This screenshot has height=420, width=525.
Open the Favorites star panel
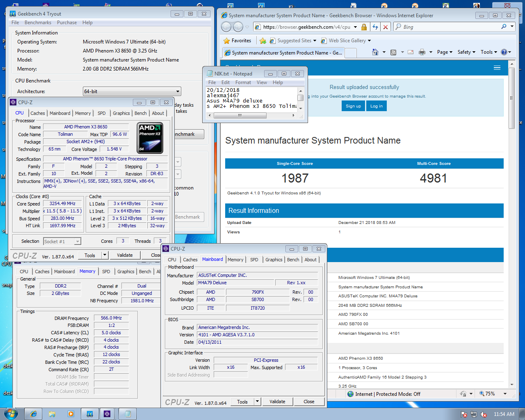237,41
